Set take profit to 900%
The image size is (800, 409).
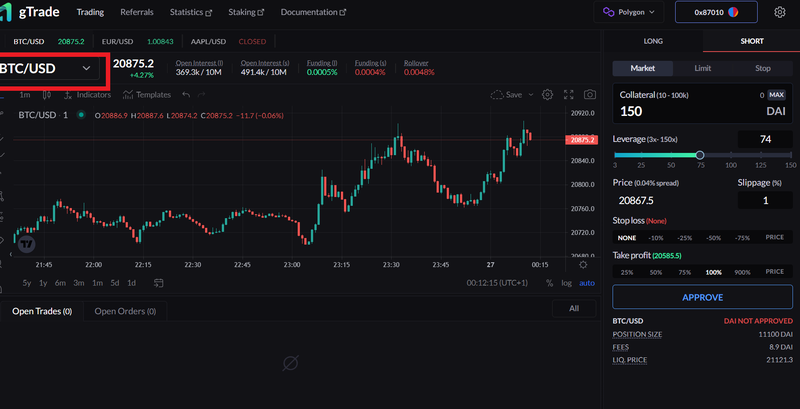click(742, 272)
